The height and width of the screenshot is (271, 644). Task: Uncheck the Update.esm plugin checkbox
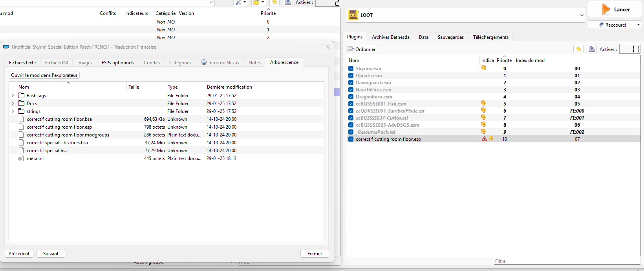(x=351, y=75)
